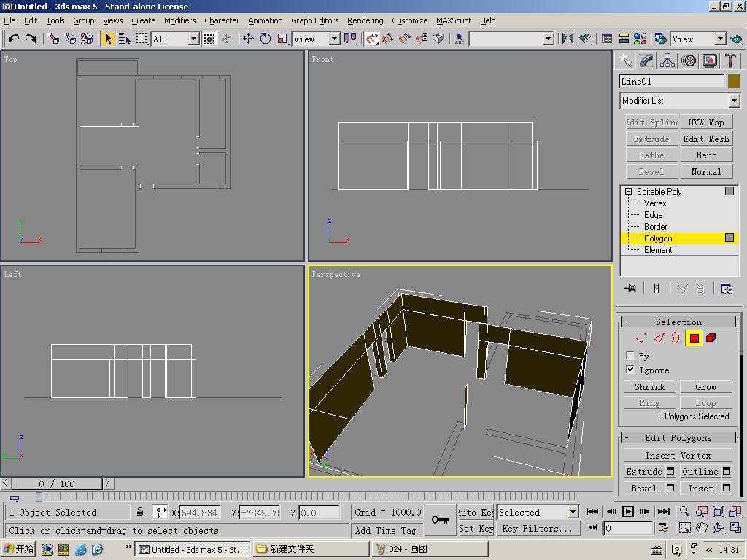
Task: Open the Rendering menu
Action: coord(365,20)
